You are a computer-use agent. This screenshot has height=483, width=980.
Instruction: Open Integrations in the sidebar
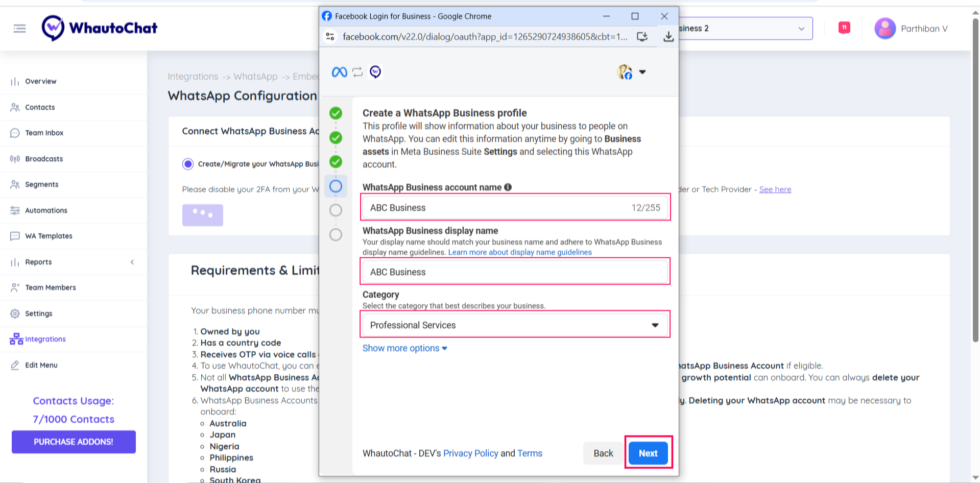coord(45,339)
